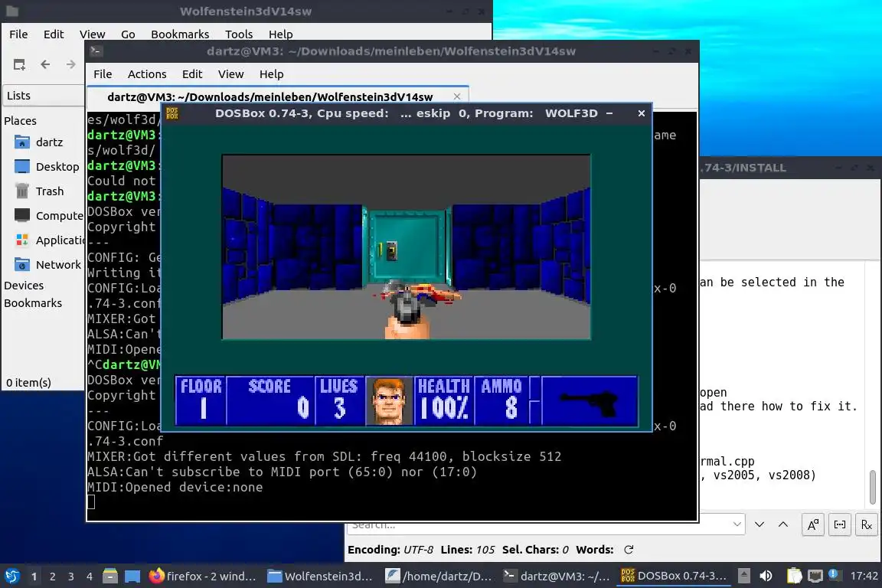Click the BJ face portrait in status bar
Screen dimensions: 882x588
point(389,400)
